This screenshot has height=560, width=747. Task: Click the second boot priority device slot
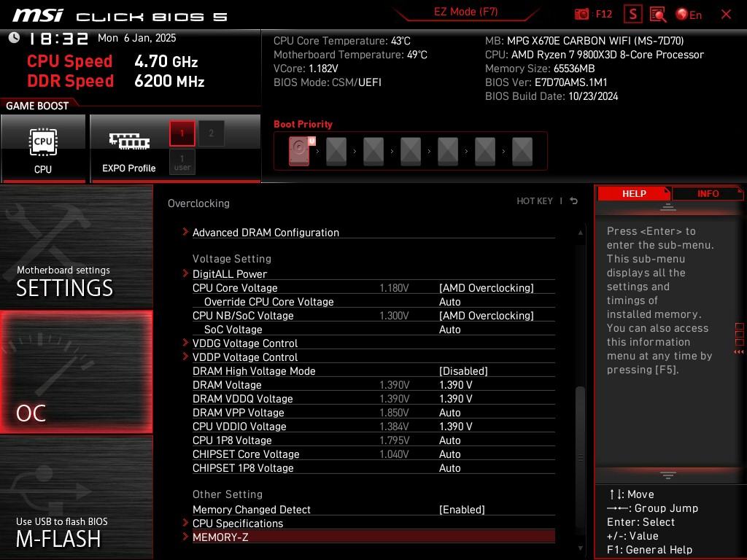[336, 152]
